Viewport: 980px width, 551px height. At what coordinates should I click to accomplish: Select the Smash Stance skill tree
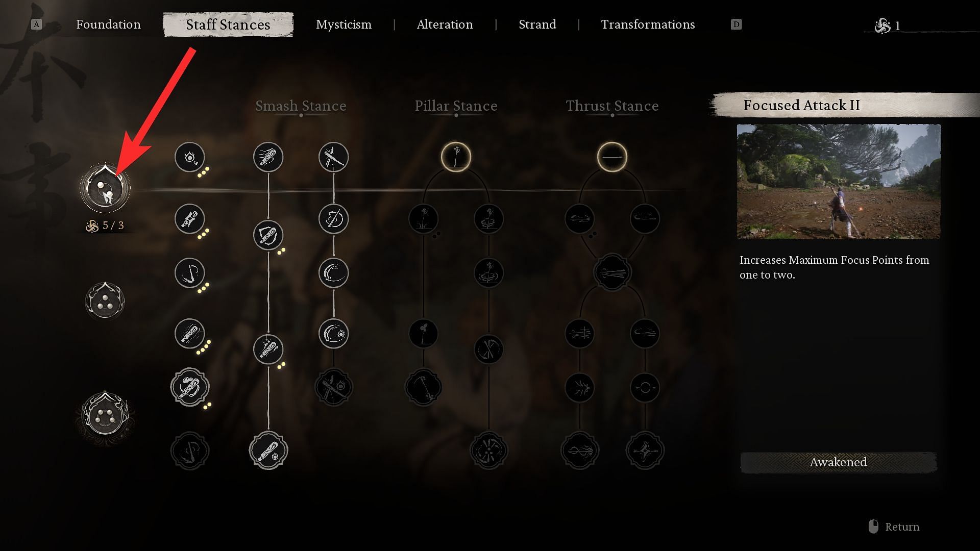click(301, 106)
